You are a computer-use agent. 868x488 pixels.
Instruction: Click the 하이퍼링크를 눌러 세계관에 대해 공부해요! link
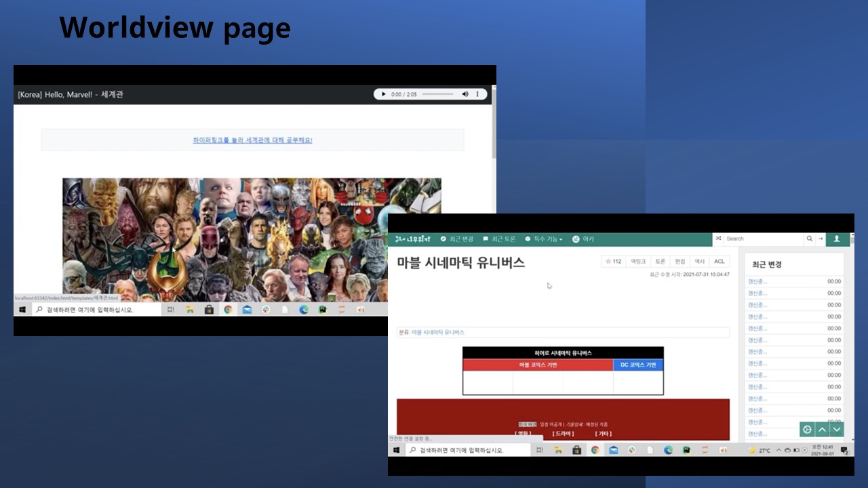point(252,140)
